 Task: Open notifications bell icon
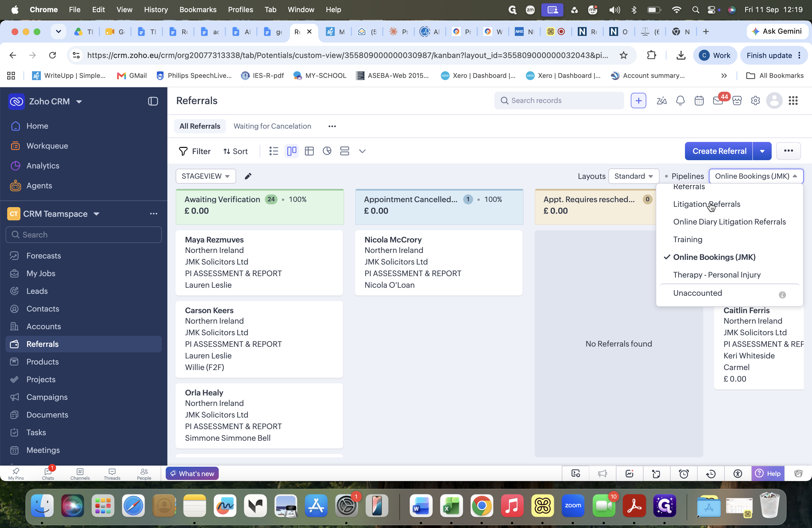click(x=680, y=101)
